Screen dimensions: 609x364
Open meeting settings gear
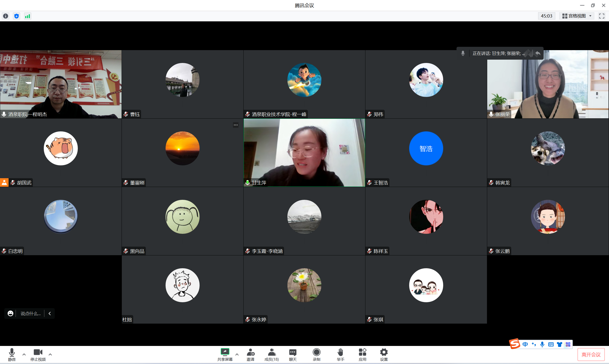coord(383,354)
